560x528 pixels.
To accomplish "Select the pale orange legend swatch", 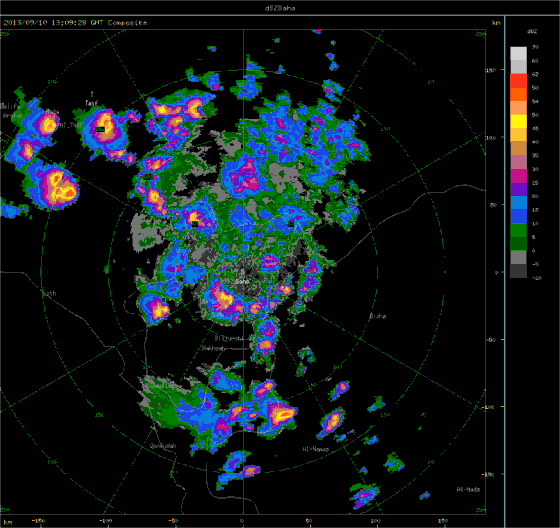I will 518,108.
